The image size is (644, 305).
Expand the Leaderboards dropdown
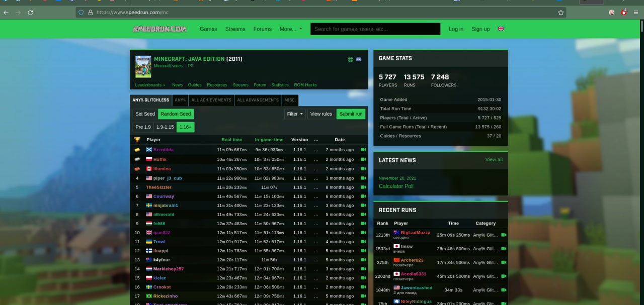point(150,85)
